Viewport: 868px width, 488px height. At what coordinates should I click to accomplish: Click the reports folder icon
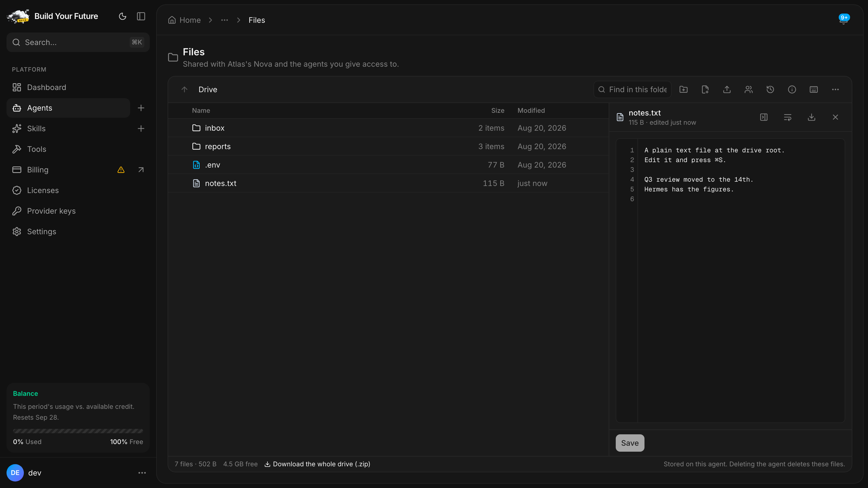pos(196,146)
